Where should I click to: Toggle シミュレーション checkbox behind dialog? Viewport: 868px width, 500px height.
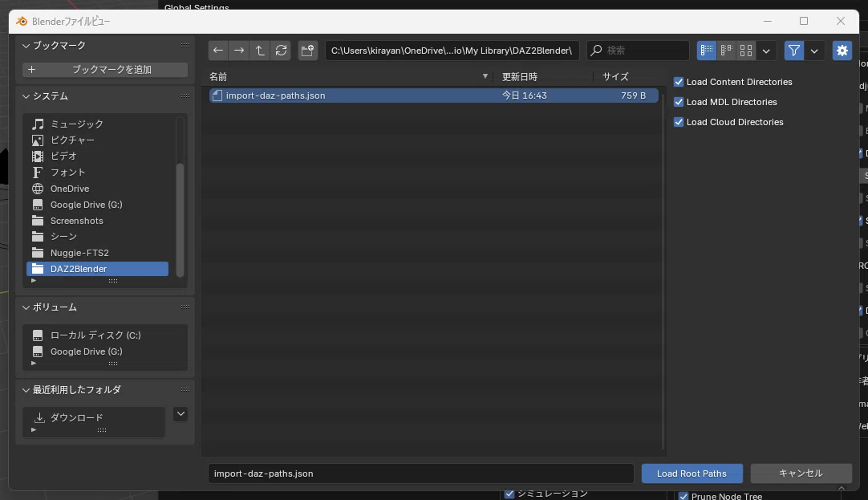pos(509,494)
